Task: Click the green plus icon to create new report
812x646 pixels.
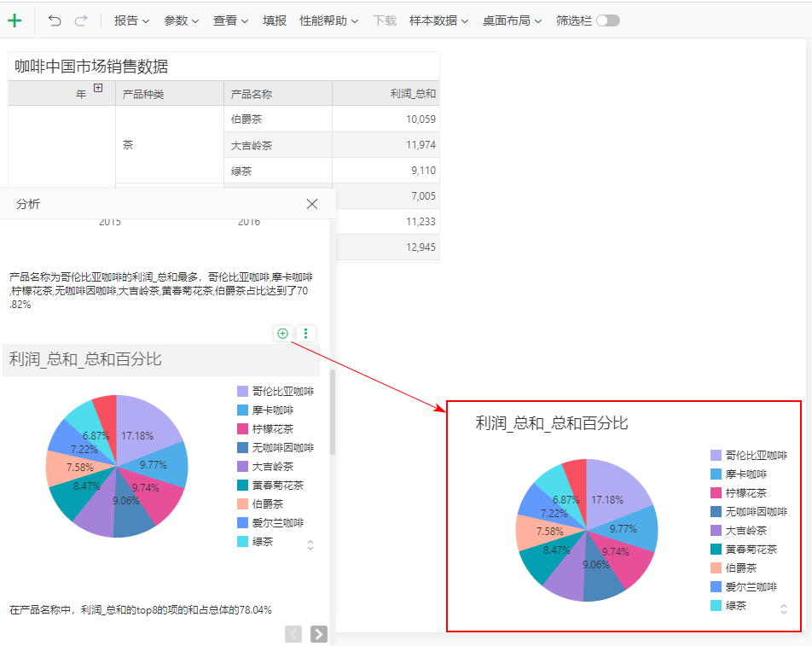Action: pos(16,19)
